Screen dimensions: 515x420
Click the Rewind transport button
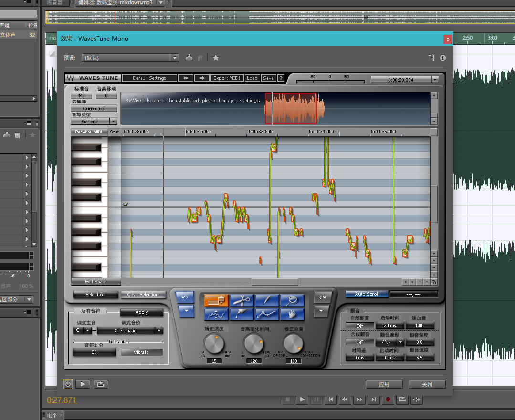tap(345, 400)
